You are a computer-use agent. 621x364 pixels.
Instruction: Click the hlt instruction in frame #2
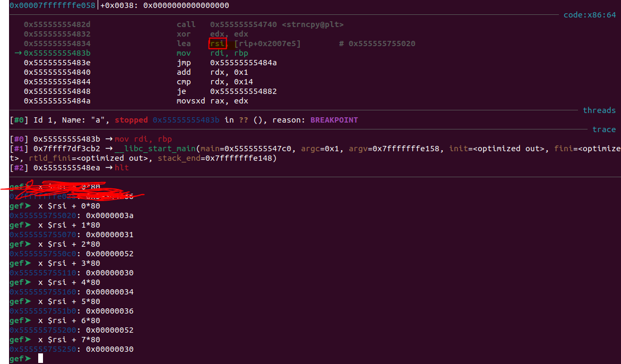[122, 168]
